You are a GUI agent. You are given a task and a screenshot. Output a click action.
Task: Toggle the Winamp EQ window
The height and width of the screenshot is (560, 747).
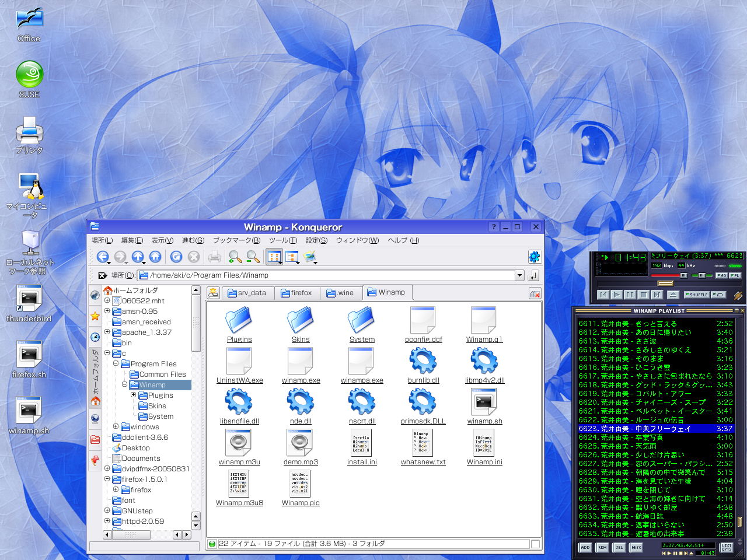point(722,275)
